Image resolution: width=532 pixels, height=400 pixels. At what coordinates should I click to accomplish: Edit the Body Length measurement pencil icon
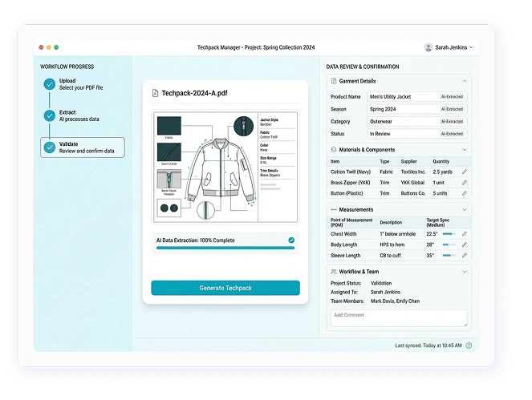[465, 244]
